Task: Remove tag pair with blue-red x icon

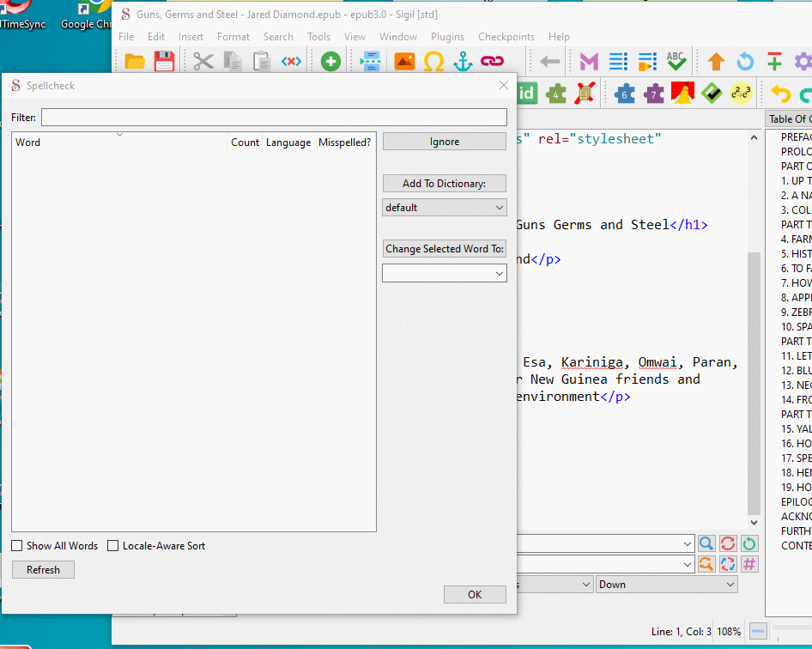Action: click(x=291, y=62)
